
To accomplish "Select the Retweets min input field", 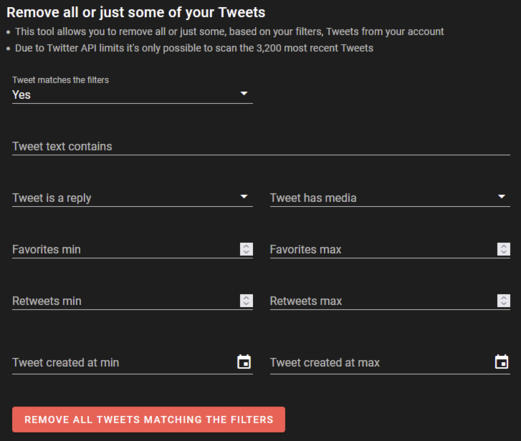I will pos(125,301).
